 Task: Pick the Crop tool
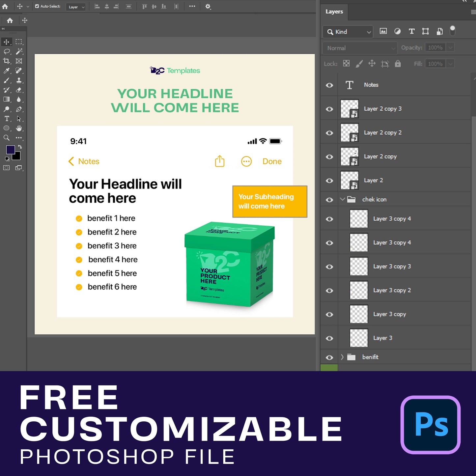coord(7,61)
